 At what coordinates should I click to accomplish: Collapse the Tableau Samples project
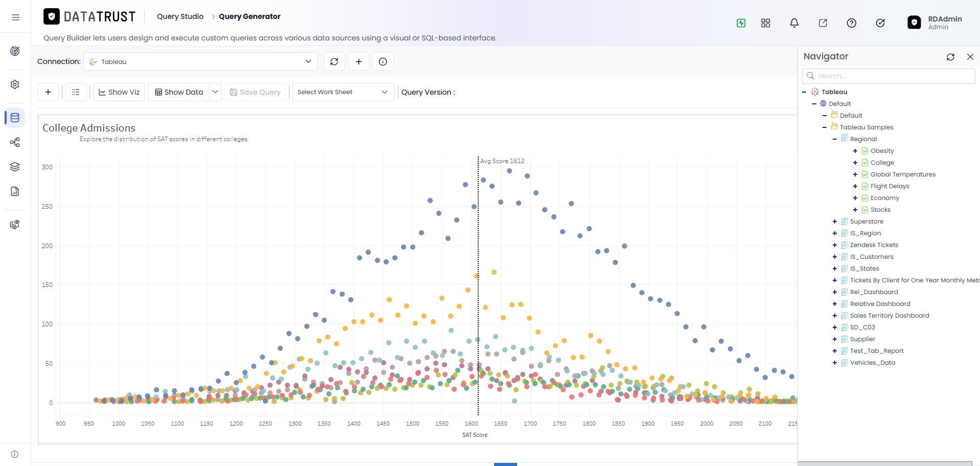[x=824, y=127]
